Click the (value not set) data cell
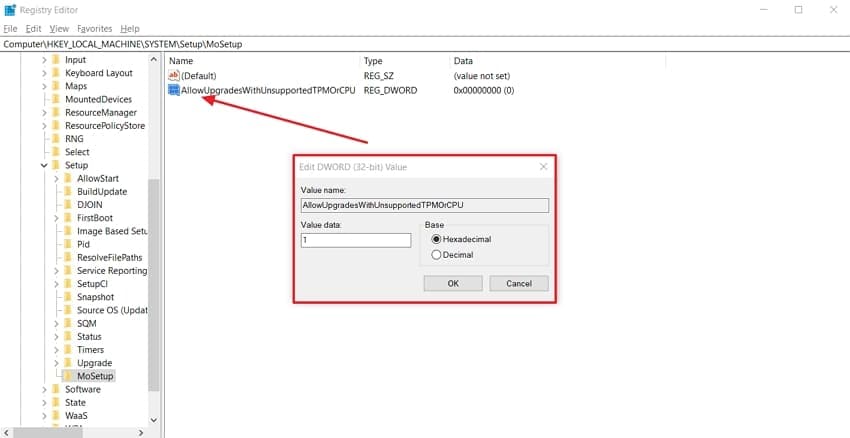Screen dimensions: 850x438 [481, 76]
